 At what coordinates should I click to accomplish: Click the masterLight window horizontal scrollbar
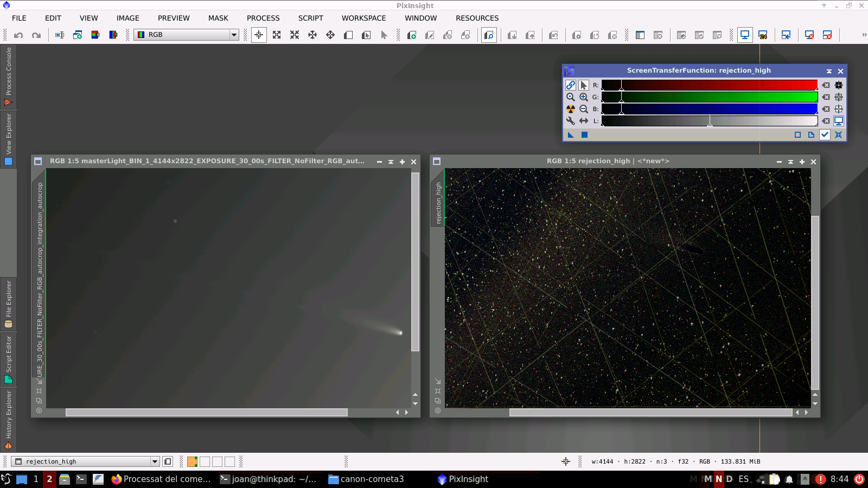pos(206,413)
